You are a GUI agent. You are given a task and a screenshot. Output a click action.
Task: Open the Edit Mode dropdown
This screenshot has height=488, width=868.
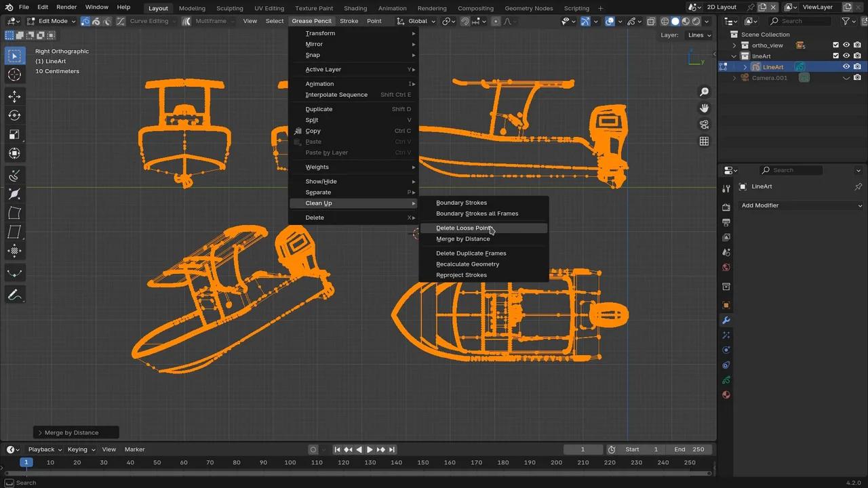[54, 21]
